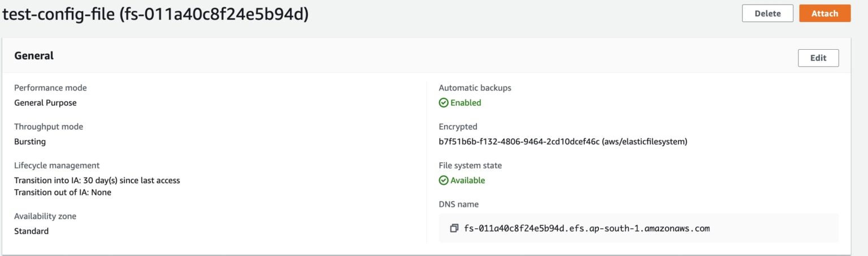Open Edit for General settings

(x=818, y=58)
